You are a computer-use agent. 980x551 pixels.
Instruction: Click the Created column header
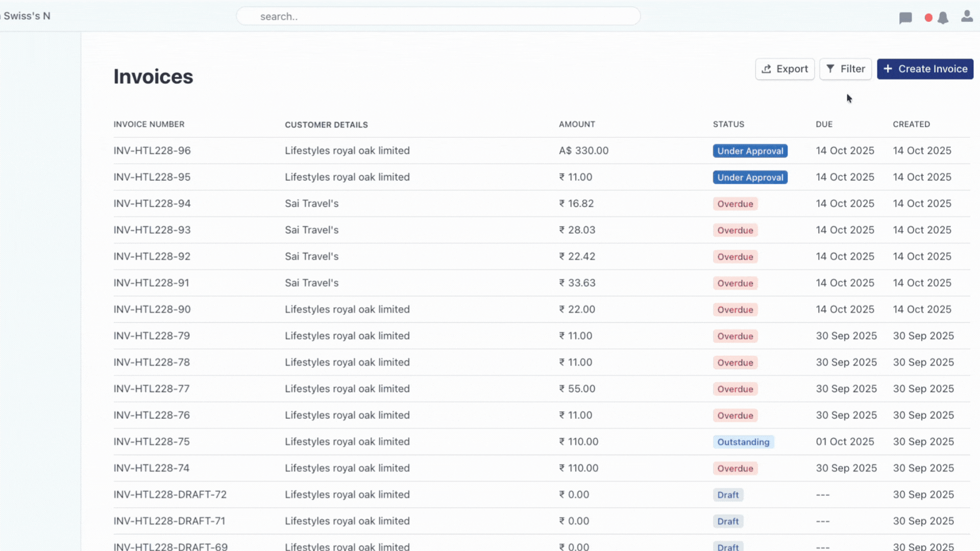click(x=911, y=124)
